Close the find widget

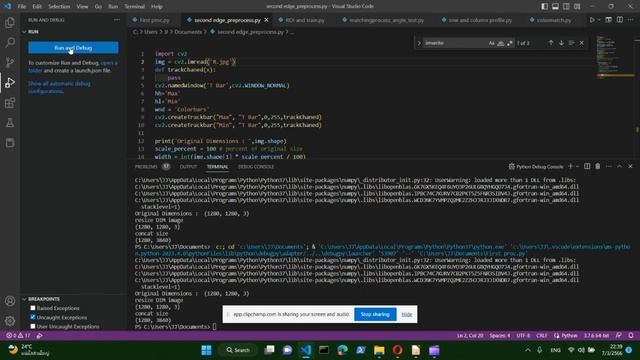582,43
